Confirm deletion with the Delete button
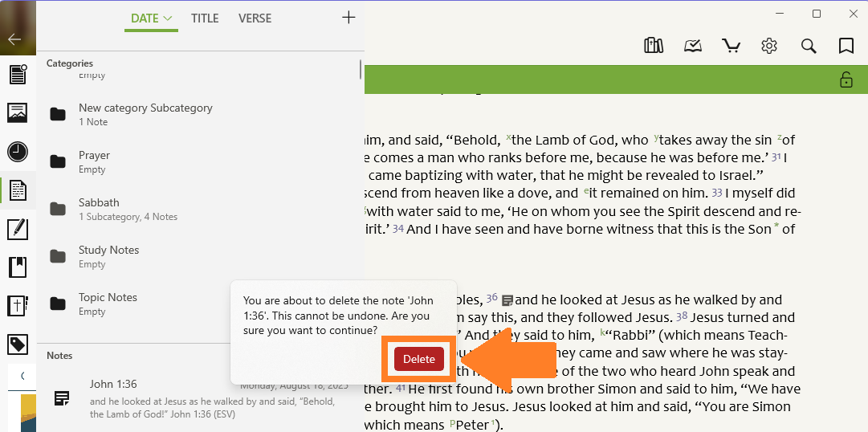Image resolution: width=868 pixels, height=432 pixels. click(x=418, y=359)
